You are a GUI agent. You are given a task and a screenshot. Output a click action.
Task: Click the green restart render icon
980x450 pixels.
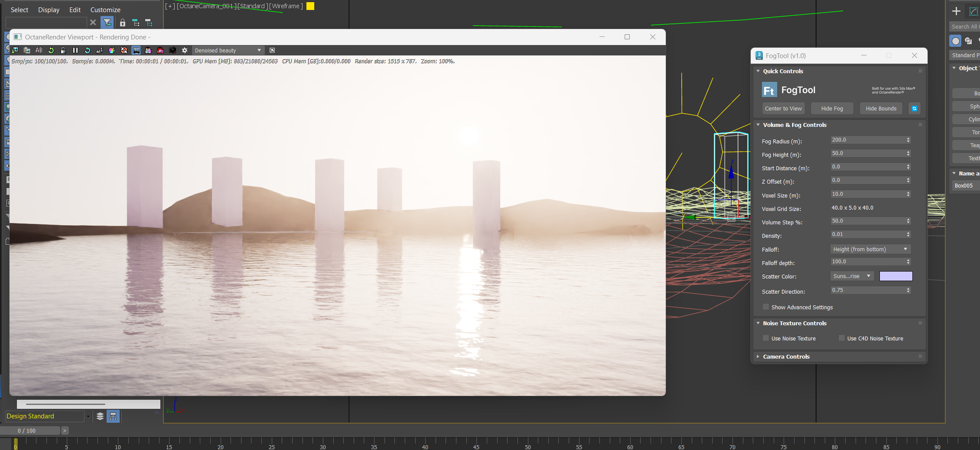(51, 50)
